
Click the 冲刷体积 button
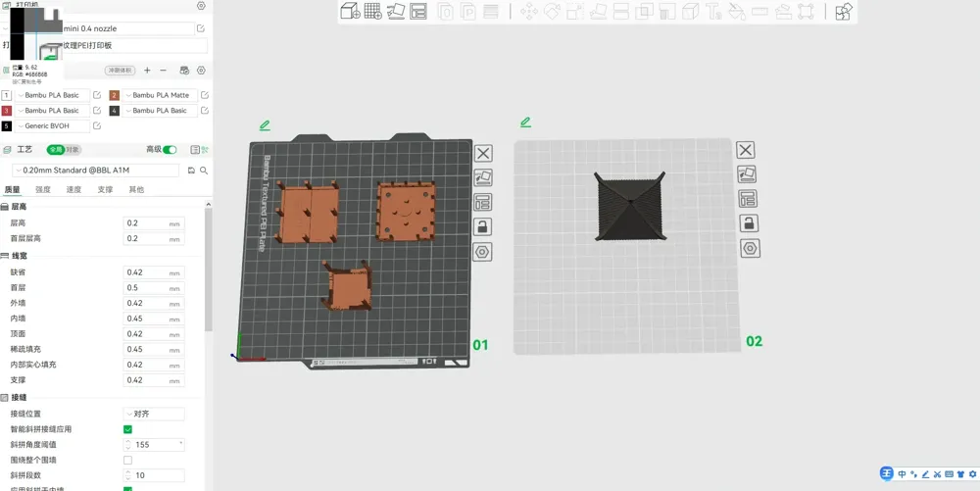coord(120,71)
